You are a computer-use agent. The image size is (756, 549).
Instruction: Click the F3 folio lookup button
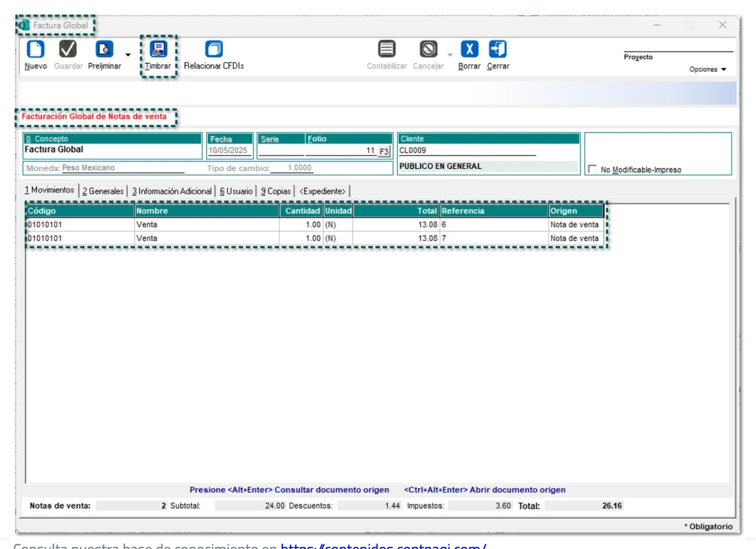[383, 151]
